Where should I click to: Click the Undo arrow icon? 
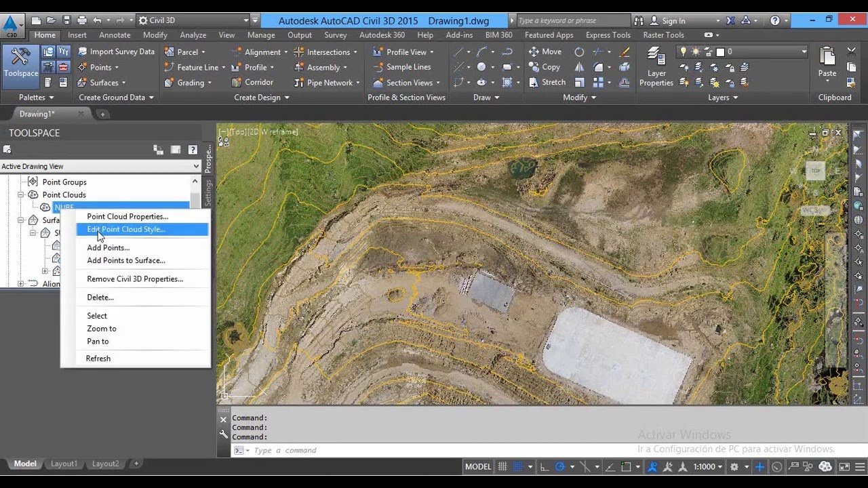click(98, 20)
